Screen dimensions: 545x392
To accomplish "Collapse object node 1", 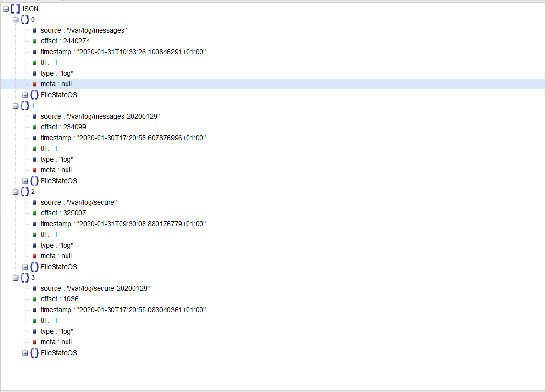I will click(15, 106).
